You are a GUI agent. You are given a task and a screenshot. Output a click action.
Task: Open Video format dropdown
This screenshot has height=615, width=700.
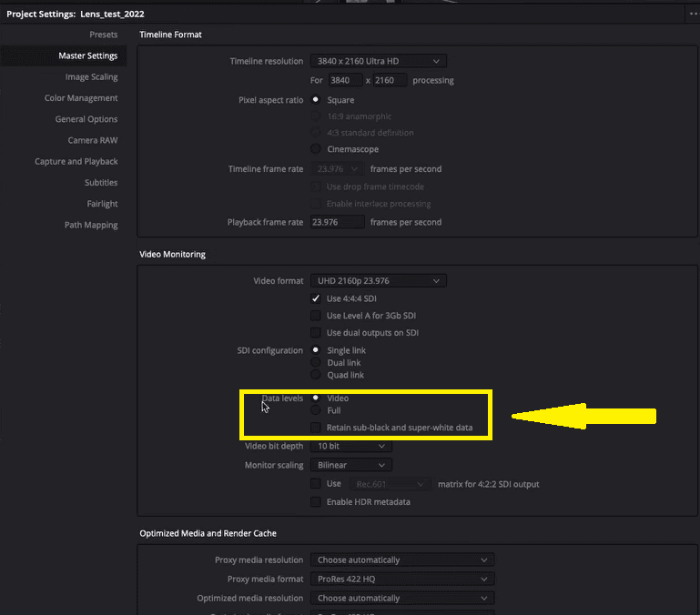click(378, 281)
